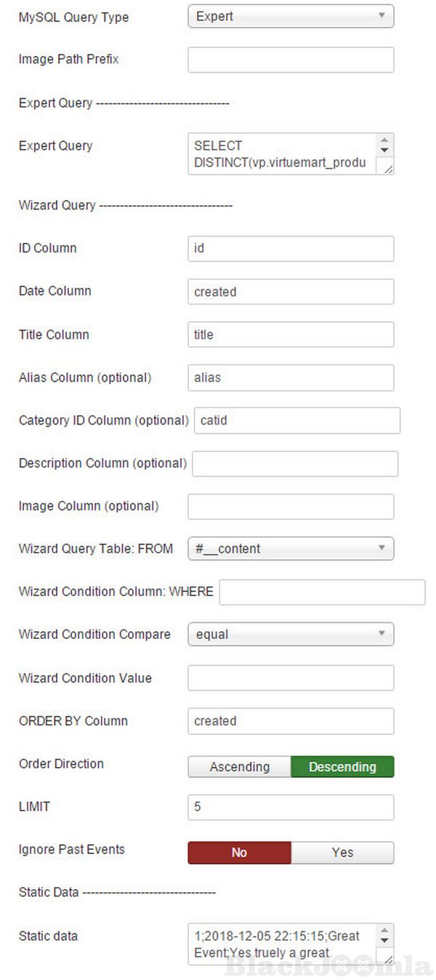Set Ignore Past Events to Yes
Image resolution: width=436 pixels, height=980 pixels.
click(342, 853)
